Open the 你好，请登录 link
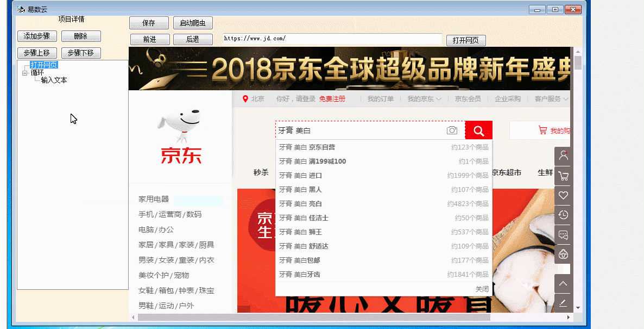 point(296,99)
